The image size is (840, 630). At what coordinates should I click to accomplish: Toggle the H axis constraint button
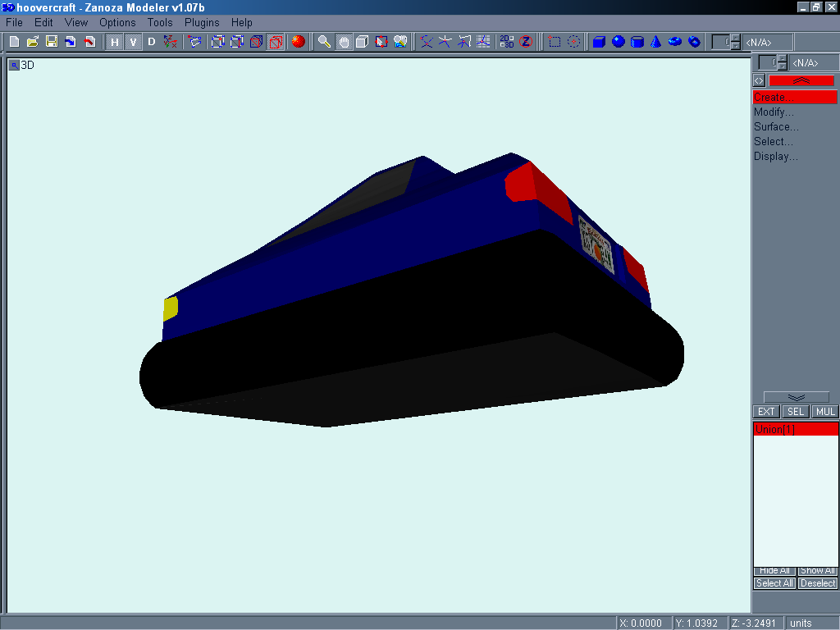click(115, 42)
